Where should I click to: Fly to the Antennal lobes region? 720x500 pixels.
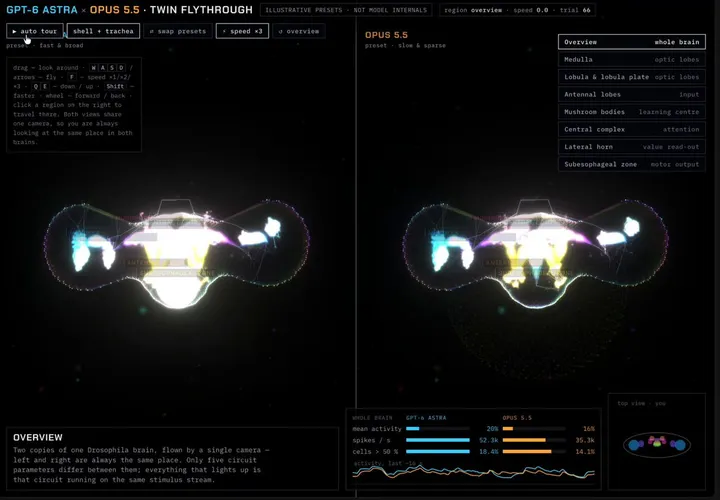coord(632,94)
